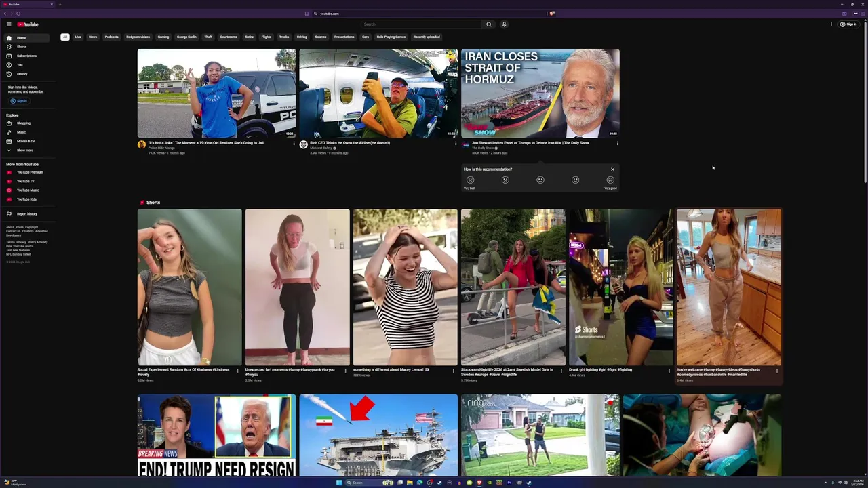Select the All filter chip
The height and width of the screenshot is (488, 868).
[65, 37]
